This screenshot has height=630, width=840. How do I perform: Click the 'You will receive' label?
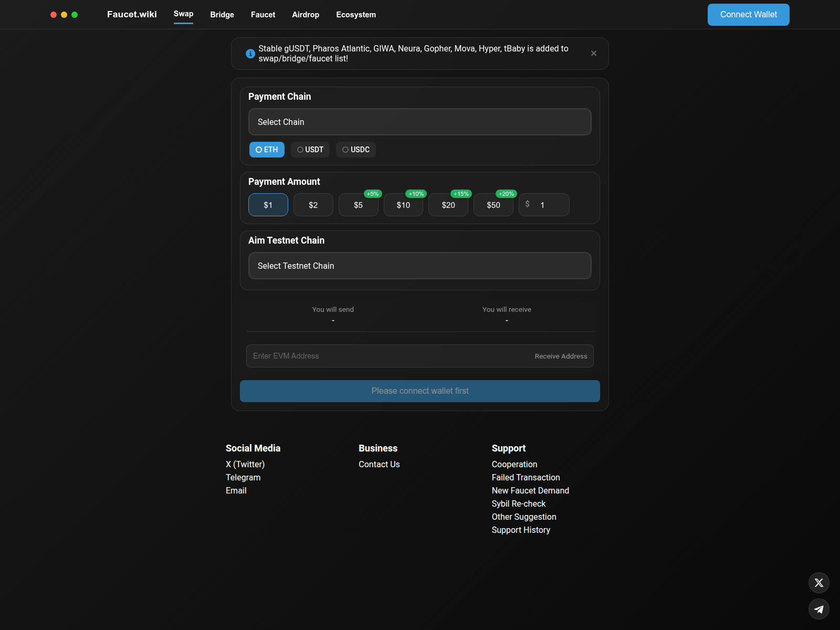pyautogui.click(x=507, y=310)
